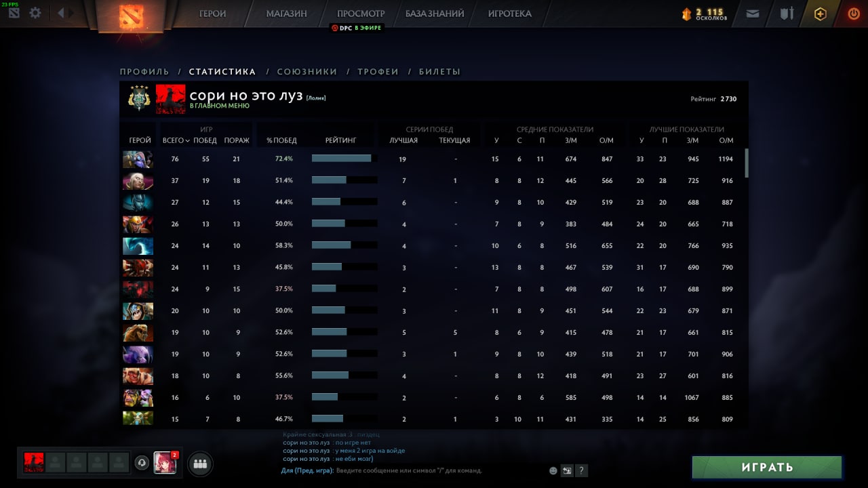Click hero portrait in the 76-games row
The width and height of the screenshot is (868, 488).
click(138, 159)
